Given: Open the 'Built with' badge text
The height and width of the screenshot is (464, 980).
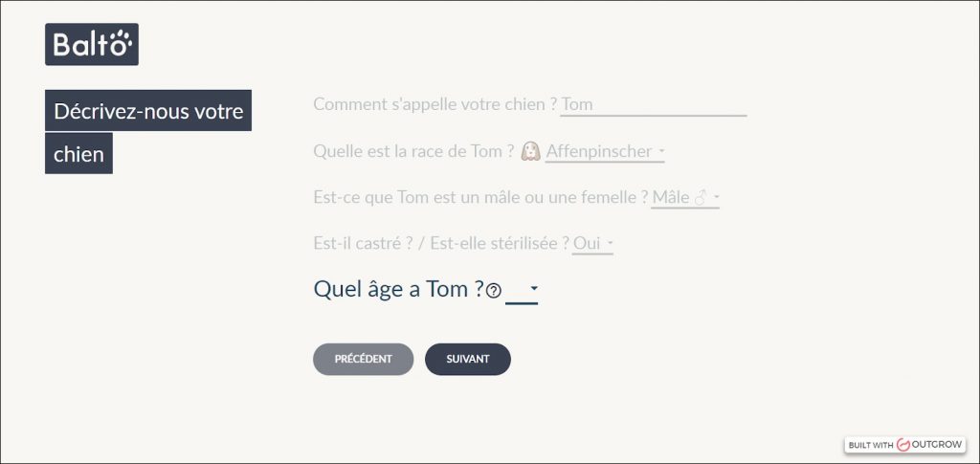Looking at the screenshot, I should click(870, 446).
